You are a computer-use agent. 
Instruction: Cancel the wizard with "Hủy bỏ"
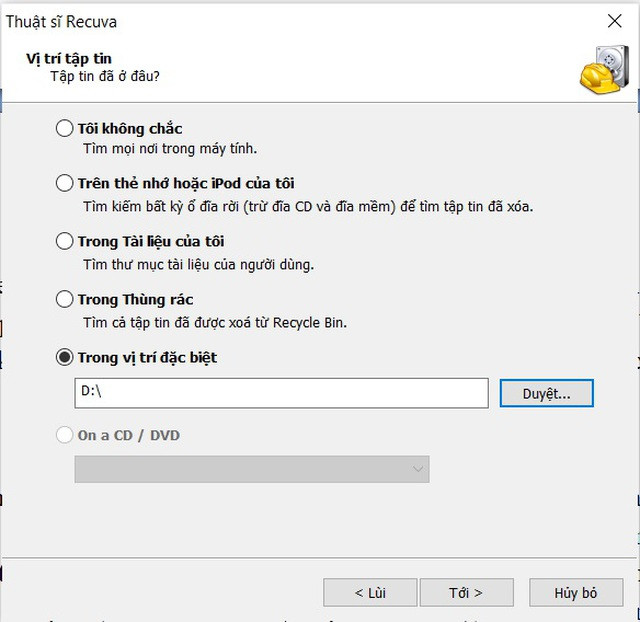coord(576,593)
